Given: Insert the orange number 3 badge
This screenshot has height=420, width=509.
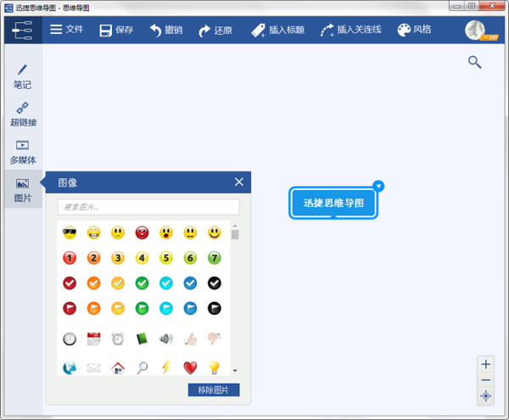Looking at the screenshot, I should point(118,258).
